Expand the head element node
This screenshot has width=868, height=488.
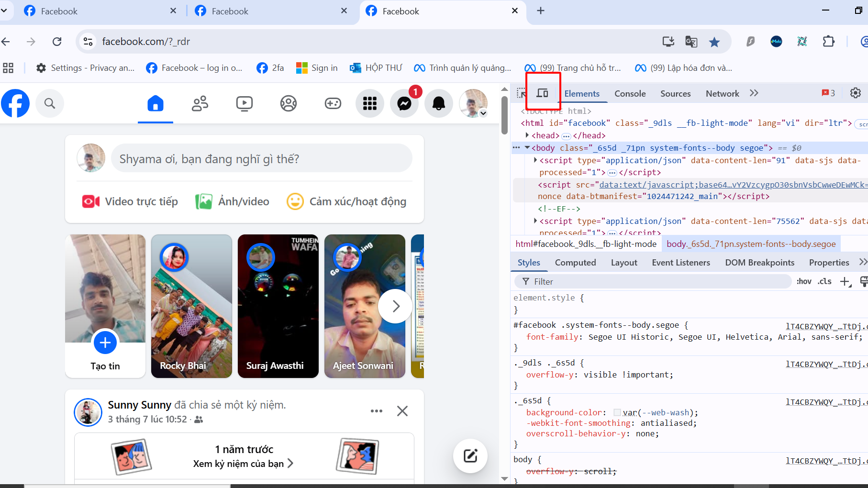[x=527, y=135]
